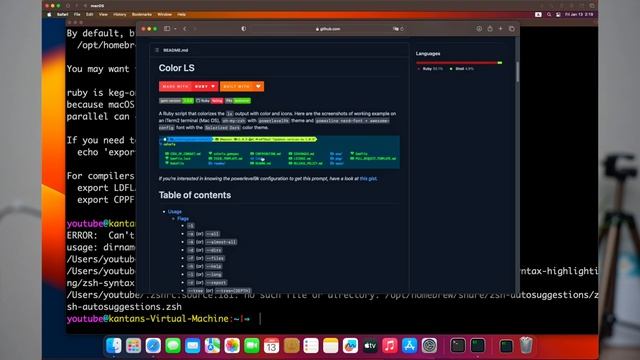Open the Apple menu

click(49, 14)
